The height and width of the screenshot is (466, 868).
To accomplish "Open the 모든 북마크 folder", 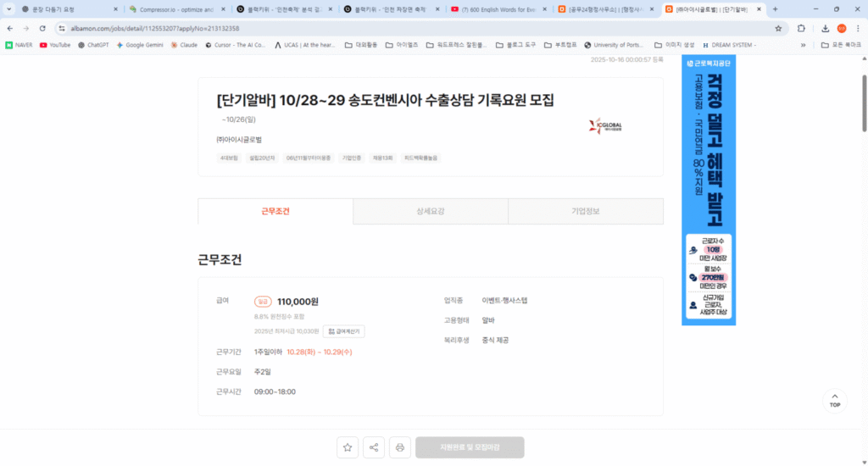I will click(x=841, y=45).
